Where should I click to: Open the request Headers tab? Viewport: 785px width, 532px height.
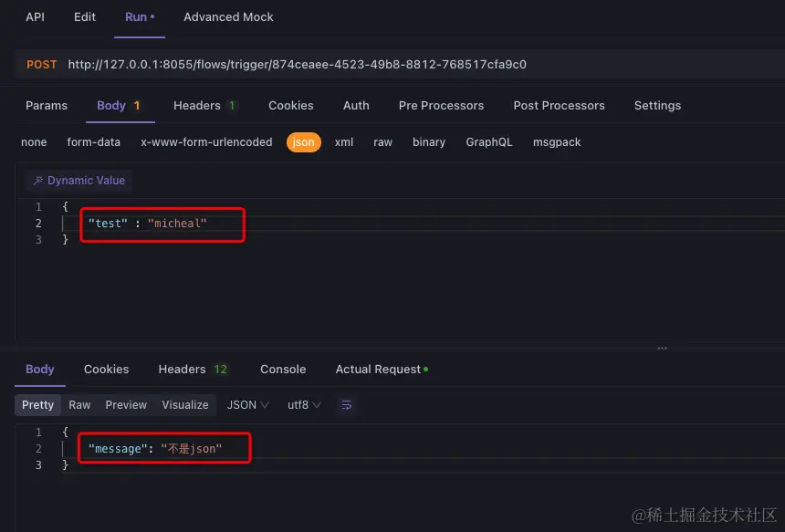click(x=204, y=106)
